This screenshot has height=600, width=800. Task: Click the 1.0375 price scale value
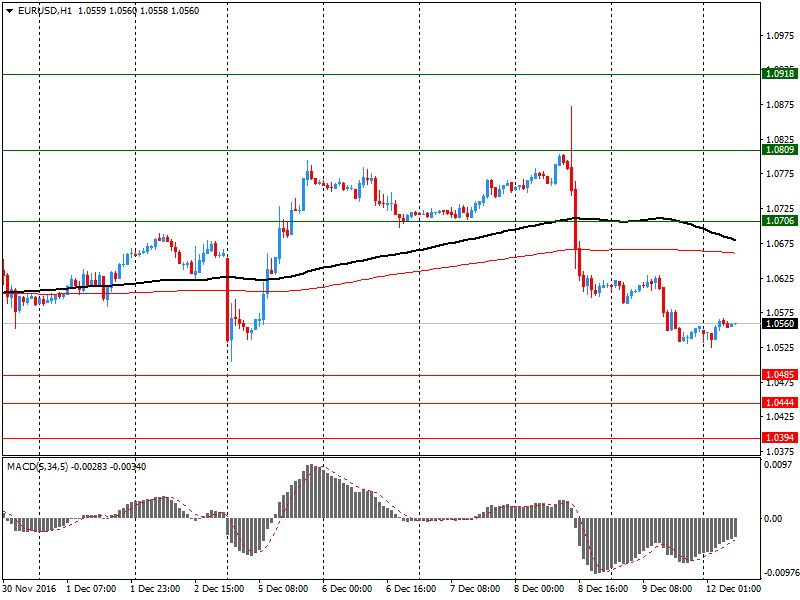(x=780, y=452)
